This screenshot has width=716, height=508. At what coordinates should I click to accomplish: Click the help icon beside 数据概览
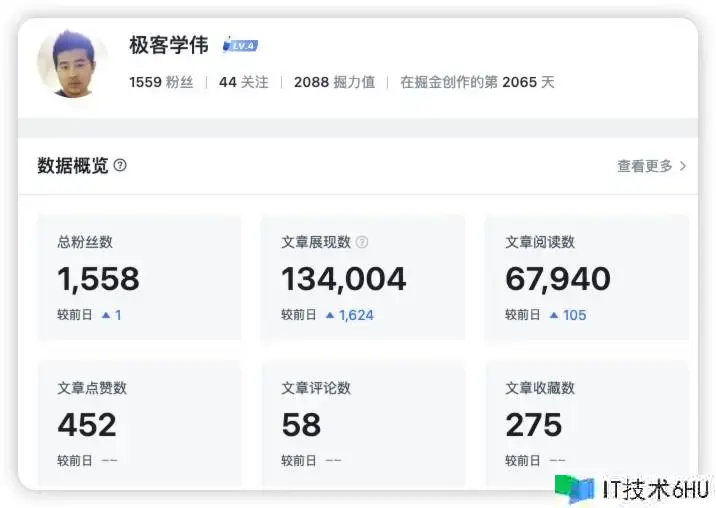coord(120,165)
